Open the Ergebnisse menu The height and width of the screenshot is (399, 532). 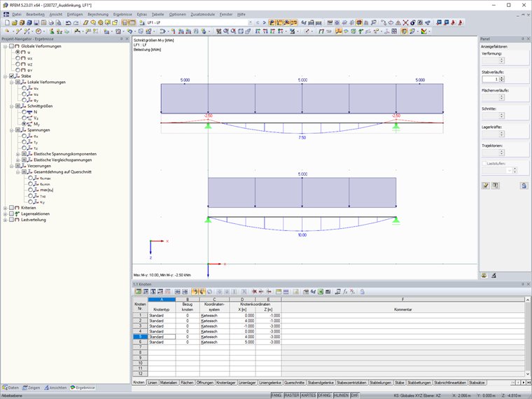click(122, 14)
